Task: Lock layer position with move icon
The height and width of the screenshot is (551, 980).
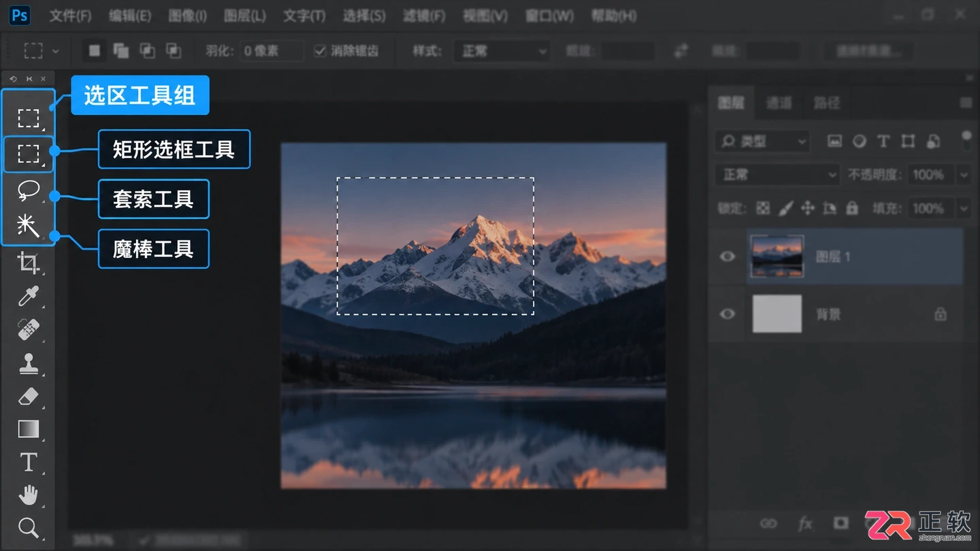Action: (808, 208)
